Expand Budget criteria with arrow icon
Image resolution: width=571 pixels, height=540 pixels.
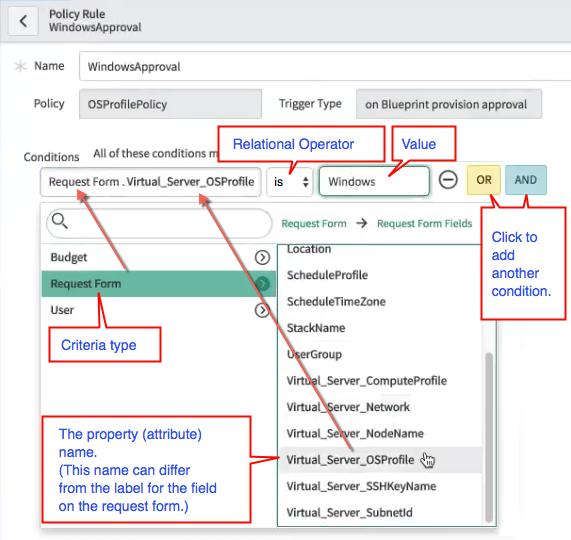point(262,257)
